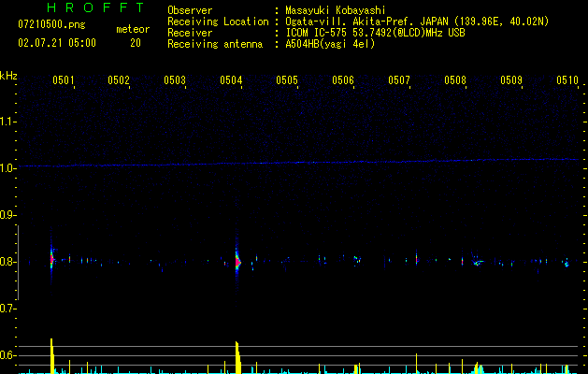Click the 0501 time marker
This screenshot has width=588, height=374.
coord(64,80)
